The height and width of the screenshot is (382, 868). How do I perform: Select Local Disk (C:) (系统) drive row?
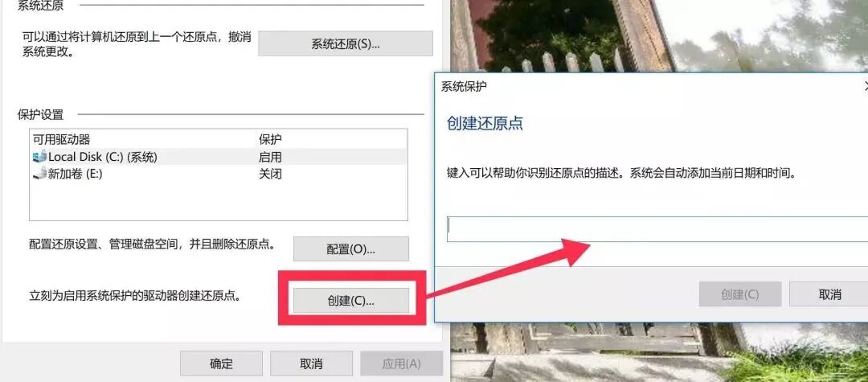[x=219, y=157]
